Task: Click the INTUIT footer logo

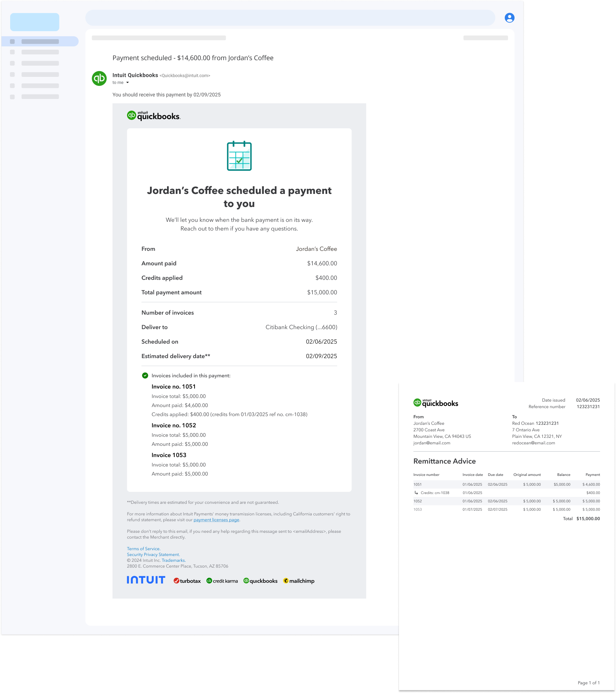Action: 146,580
